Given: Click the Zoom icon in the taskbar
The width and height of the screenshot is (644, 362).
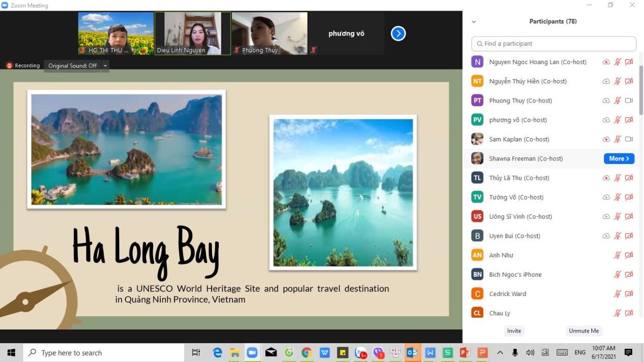Looking at the screenshot, I should point(252,353).
